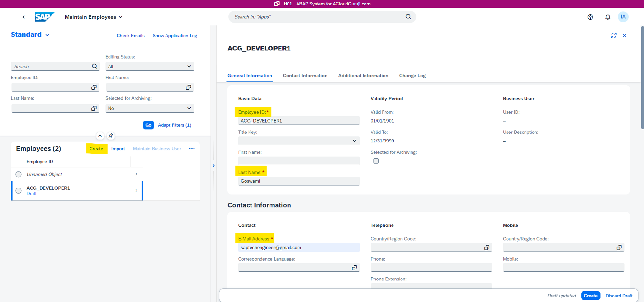Select the Unnamed Object row radio button

(x=19, y=174)
